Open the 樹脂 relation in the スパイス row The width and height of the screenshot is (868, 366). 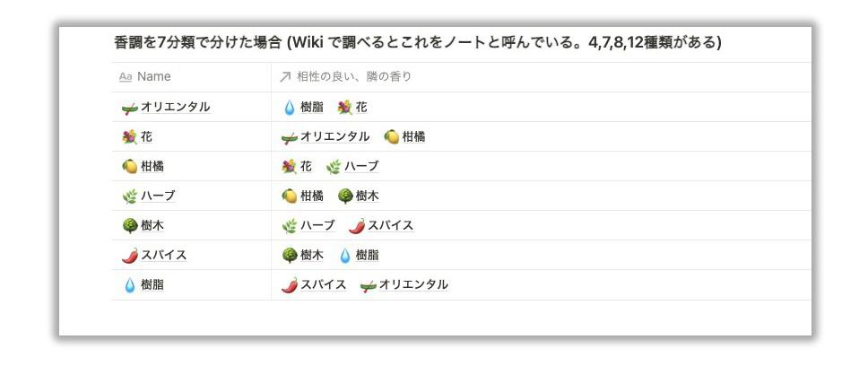[x=367, y=256]
